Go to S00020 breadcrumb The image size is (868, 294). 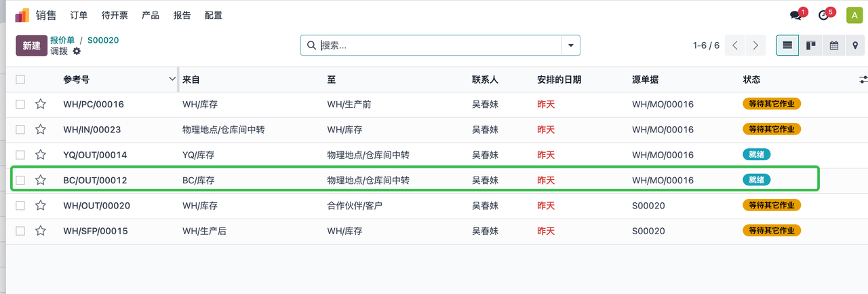pos(103,40)
